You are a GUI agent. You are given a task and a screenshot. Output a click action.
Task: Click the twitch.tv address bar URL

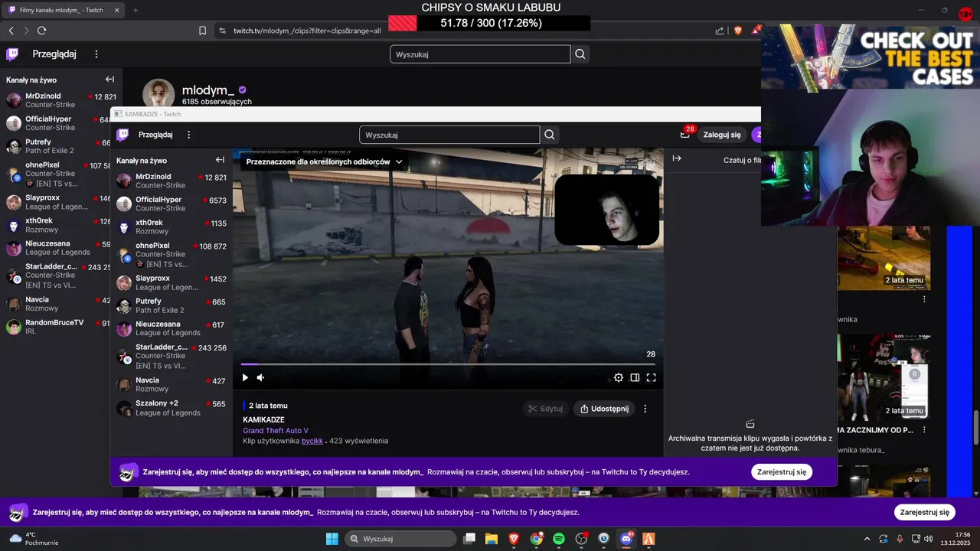point(307,31)
